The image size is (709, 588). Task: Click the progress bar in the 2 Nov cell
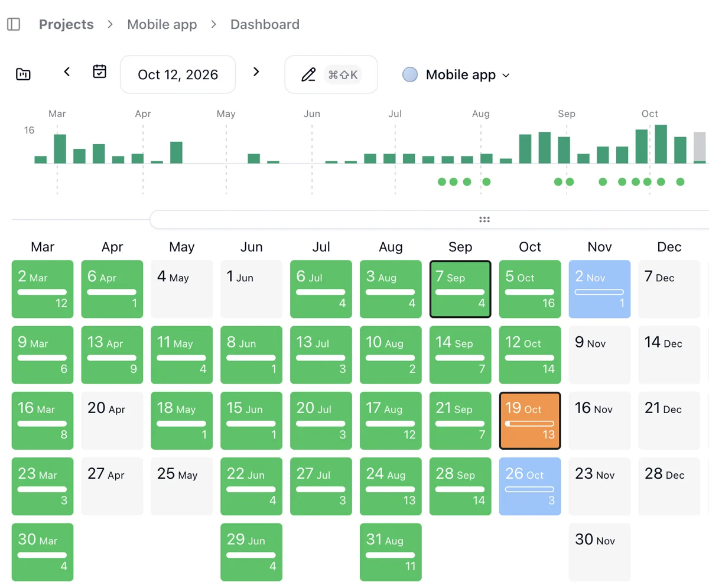click(x=600, y=292)
